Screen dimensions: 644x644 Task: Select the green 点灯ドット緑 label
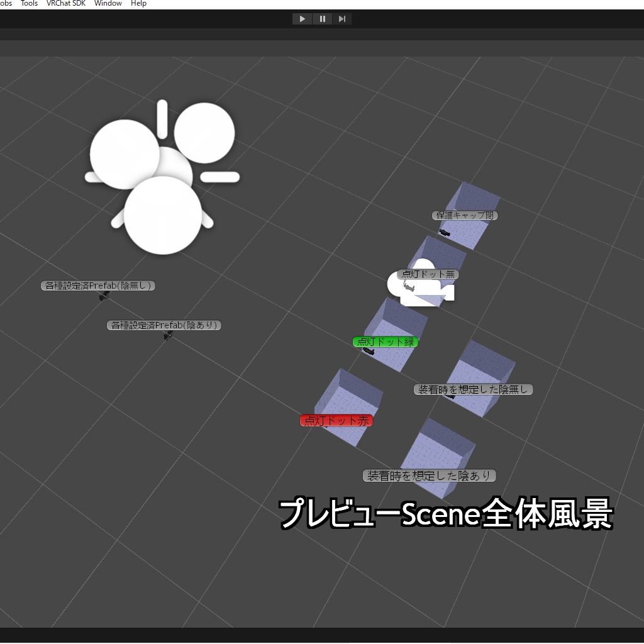coord(386,341)
